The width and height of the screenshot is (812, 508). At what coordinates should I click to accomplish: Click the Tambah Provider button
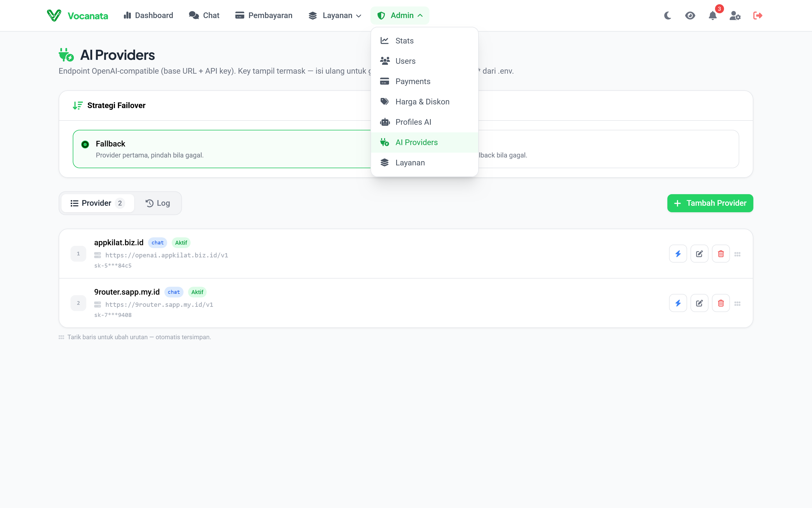point(710,203)
